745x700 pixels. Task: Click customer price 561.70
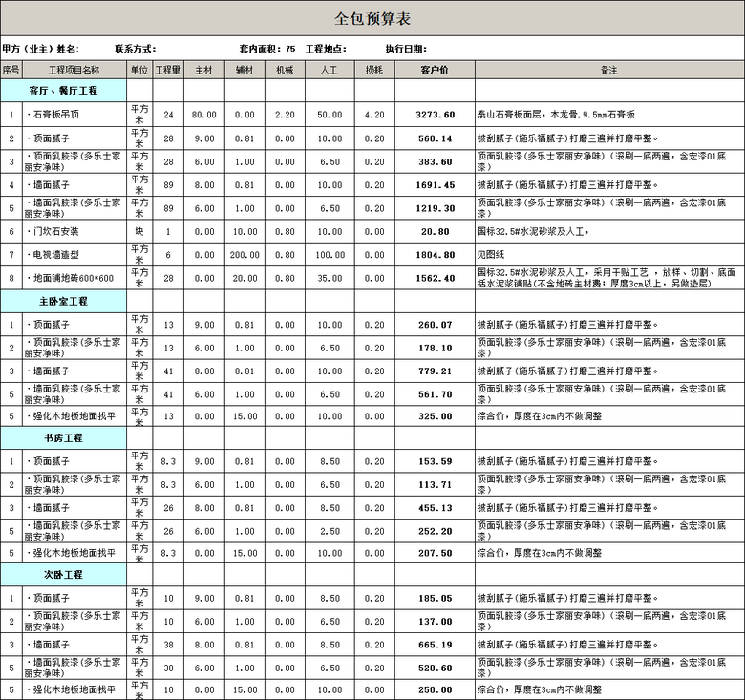(435, 394)
